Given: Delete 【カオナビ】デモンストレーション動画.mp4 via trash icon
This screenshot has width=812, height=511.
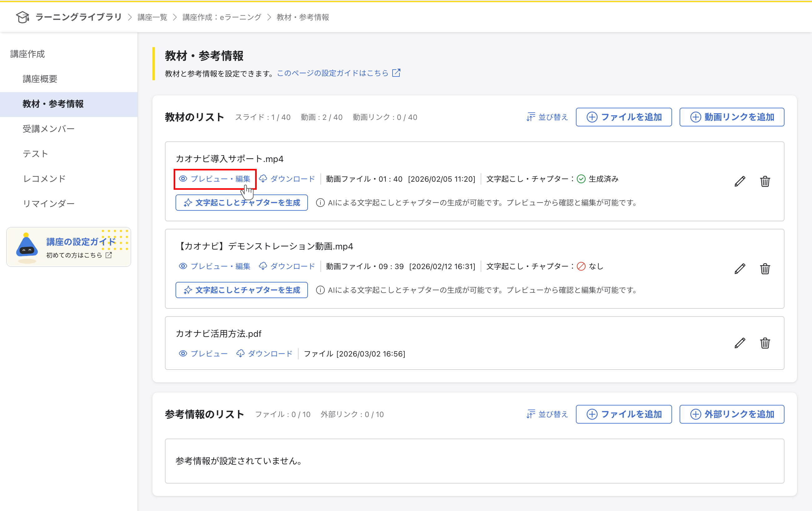Looking at the screenshot, I should tap(765, 269).
